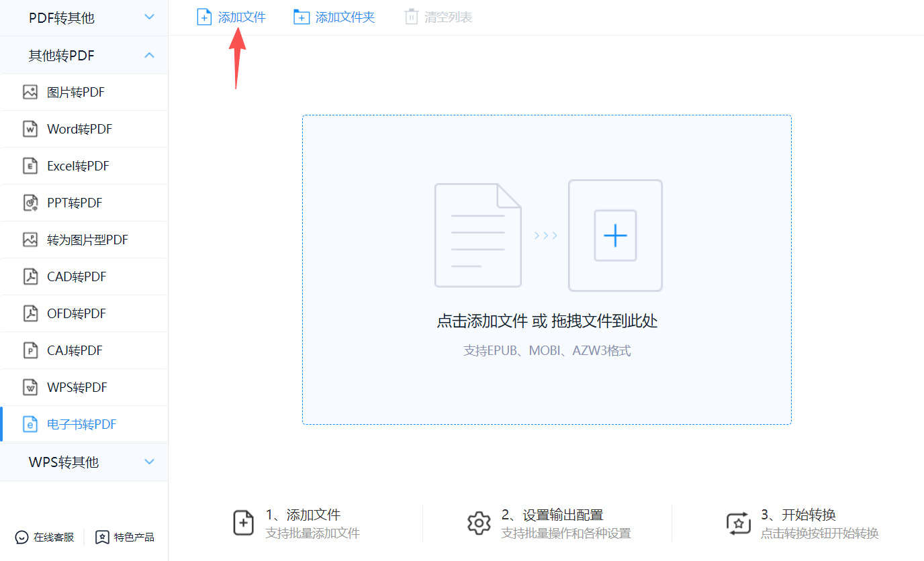This screenshot has height=561, width=924.
Task: Click the Add Folder icon in toolbar
Action: pyautogui.click(x=302, y=17)
